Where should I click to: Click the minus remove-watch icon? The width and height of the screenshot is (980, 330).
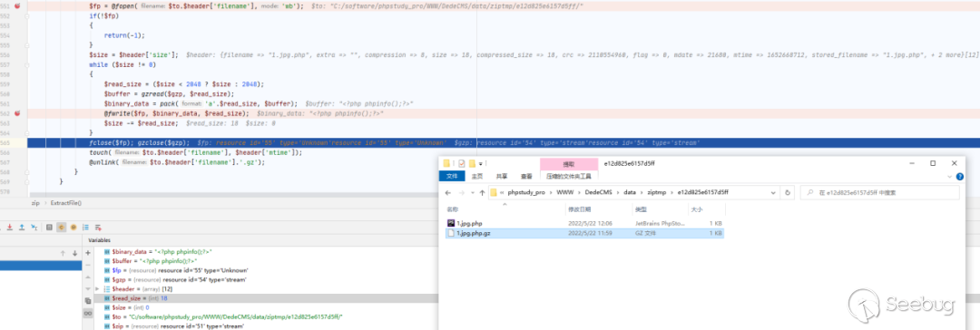pos(88,265)
